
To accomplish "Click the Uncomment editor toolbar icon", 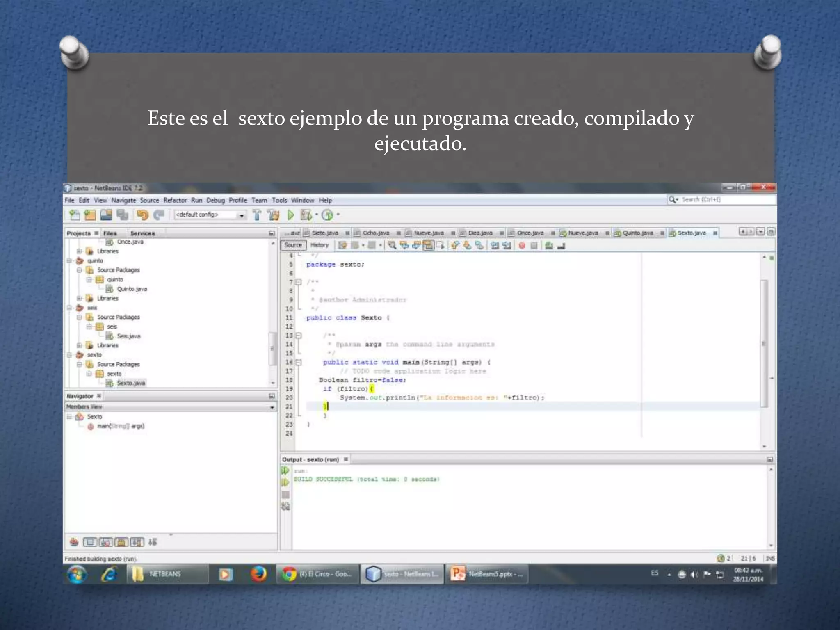I will 562,245.
